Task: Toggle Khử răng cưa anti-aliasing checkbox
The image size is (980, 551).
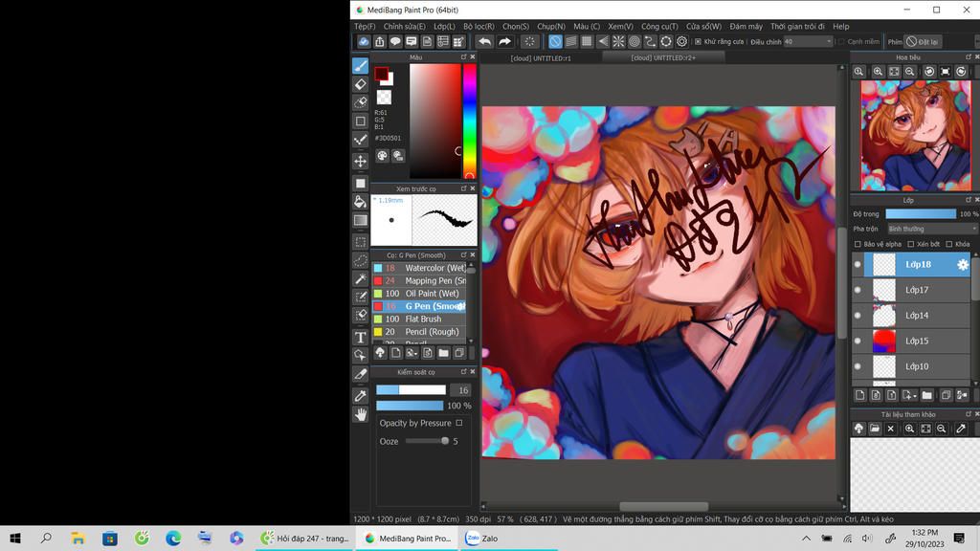Action: (698, 42)
